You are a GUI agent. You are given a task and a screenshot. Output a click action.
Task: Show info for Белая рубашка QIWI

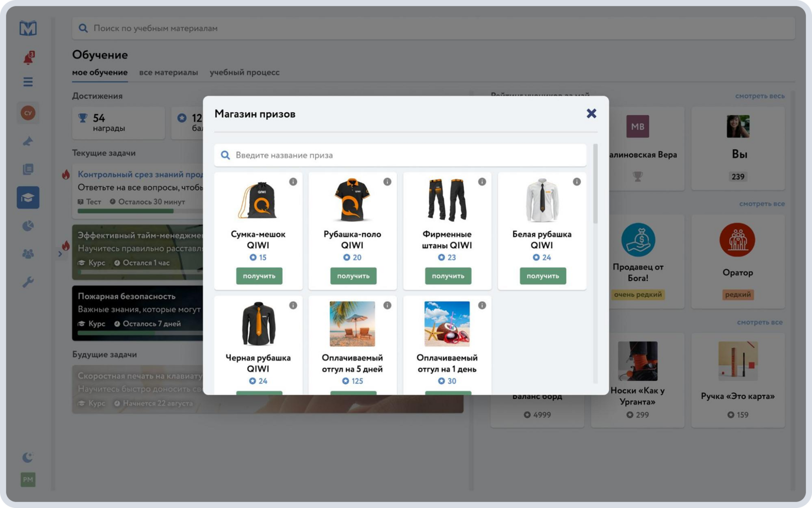(x=577, y=182)
